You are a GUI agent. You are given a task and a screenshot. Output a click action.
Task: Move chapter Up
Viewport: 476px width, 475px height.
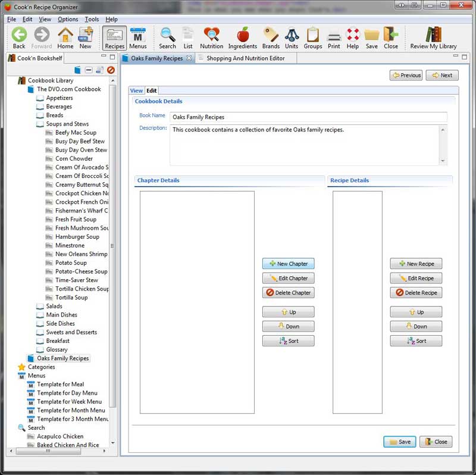pyautogui.click(x=289, y=312)
